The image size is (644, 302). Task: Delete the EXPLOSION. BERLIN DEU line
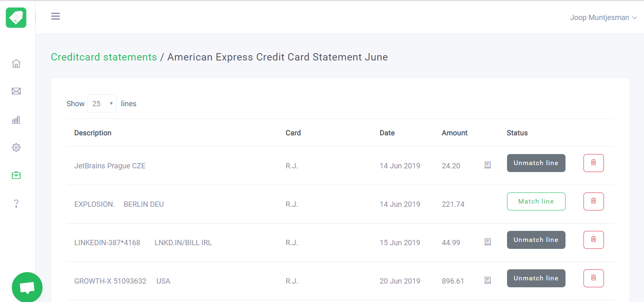click(x=593, y=201)
